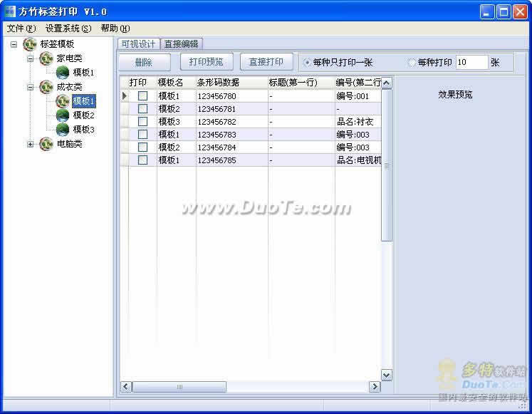The height and width of the screenshot is (414, 532).
Task: Click the vertical scrollbar thumb of table
Action: pos(386,165)
